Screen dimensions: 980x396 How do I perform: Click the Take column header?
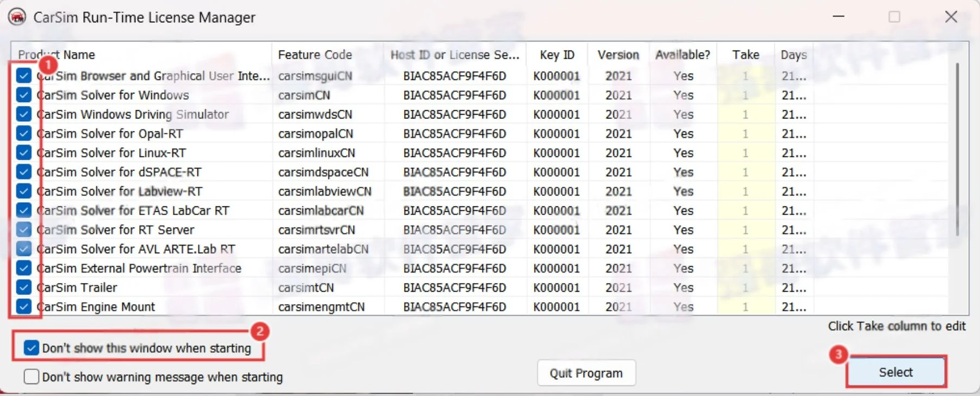[746, 54]
